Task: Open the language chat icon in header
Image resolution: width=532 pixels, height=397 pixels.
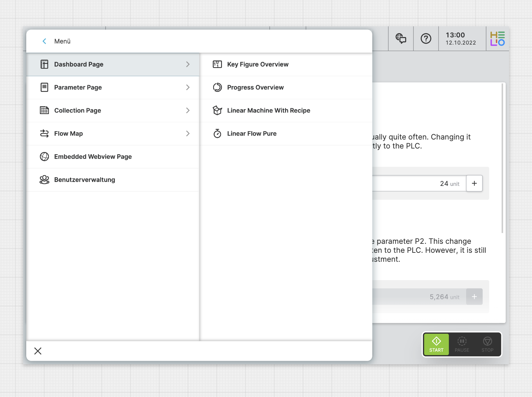Action: tap(401, 38)
